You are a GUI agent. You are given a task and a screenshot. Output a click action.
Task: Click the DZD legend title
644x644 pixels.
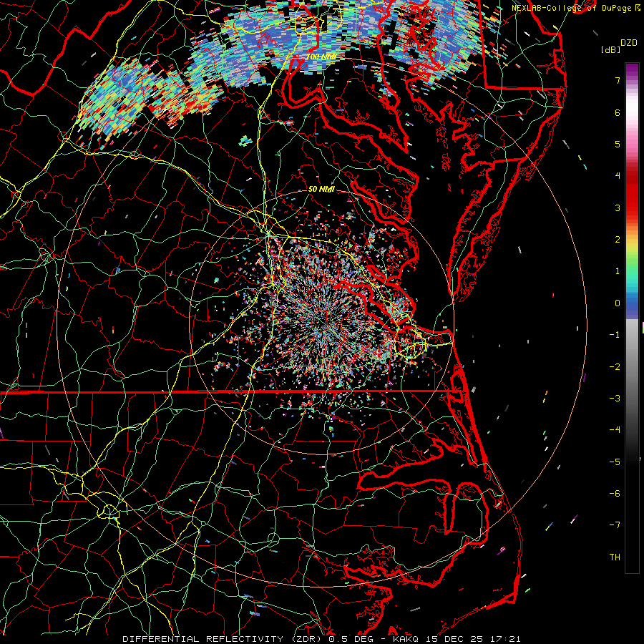[629, 43]
